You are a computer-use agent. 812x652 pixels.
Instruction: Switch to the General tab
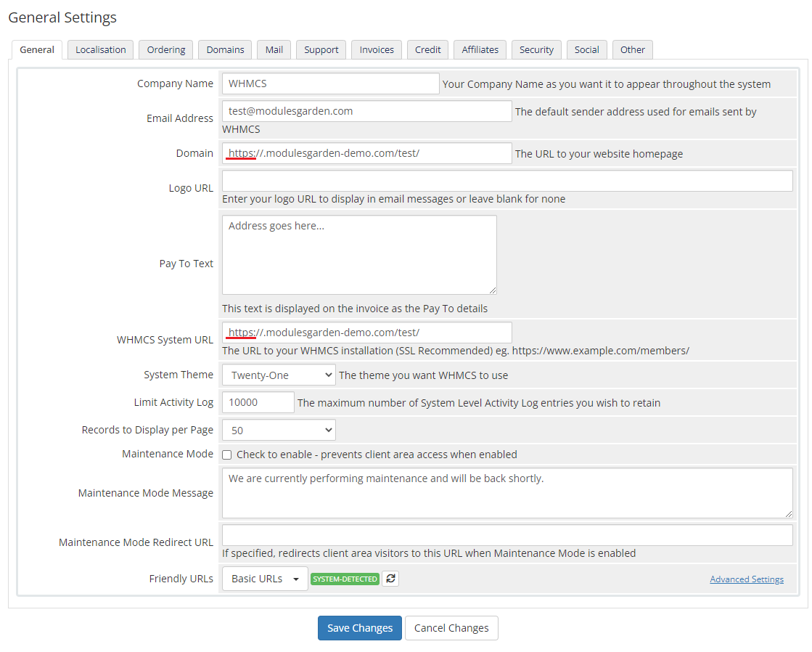click(37, 50)
